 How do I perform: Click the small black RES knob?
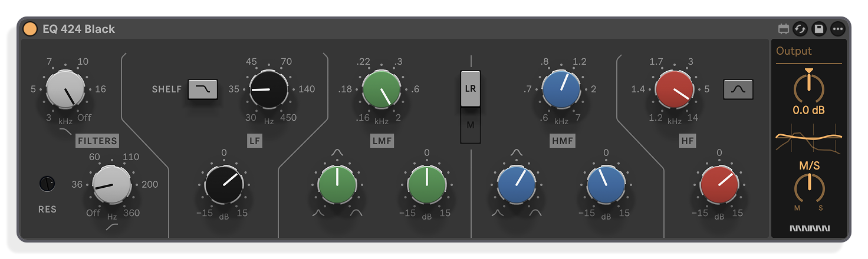click(x=47, y=184)
